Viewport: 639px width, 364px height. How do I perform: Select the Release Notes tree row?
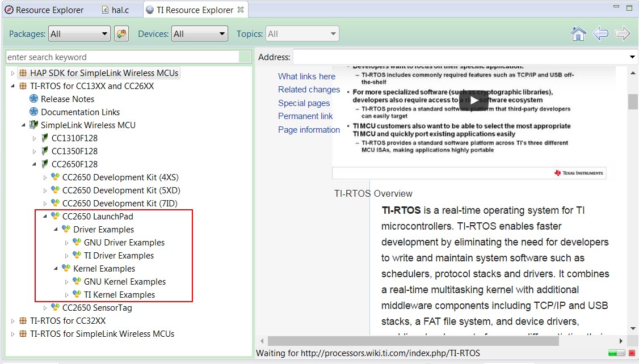tap(61, 99)
